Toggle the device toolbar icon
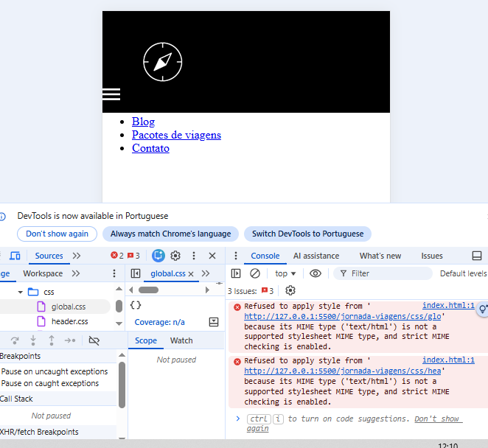The image size is (488, 448). [x=15, y=256]
